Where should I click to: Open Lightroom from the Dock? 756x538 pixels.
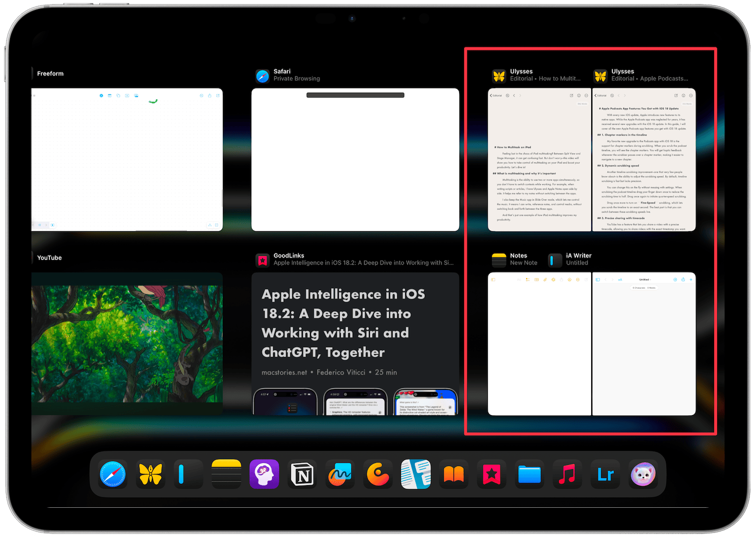point(605,474)
